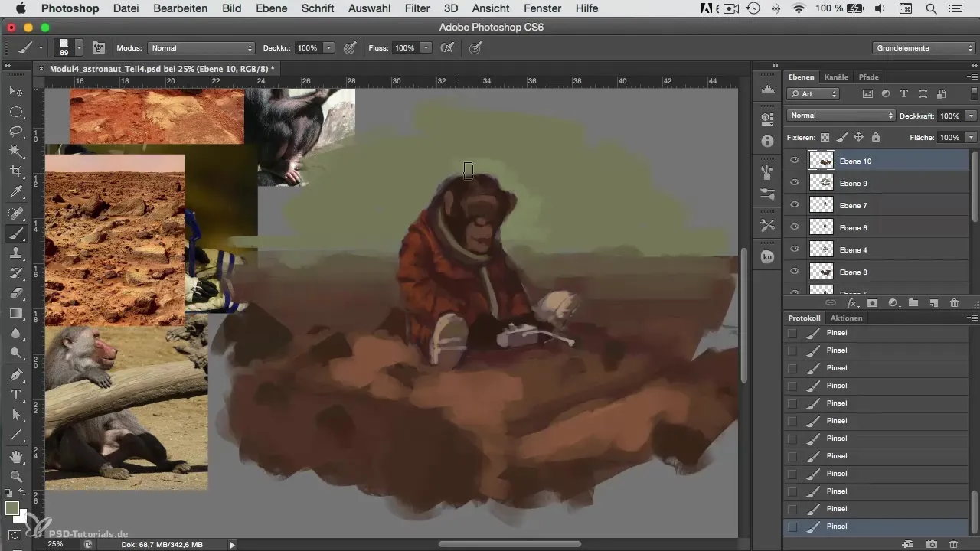Open the Filter menu
The image size is (980, 551).
(417, 8)
